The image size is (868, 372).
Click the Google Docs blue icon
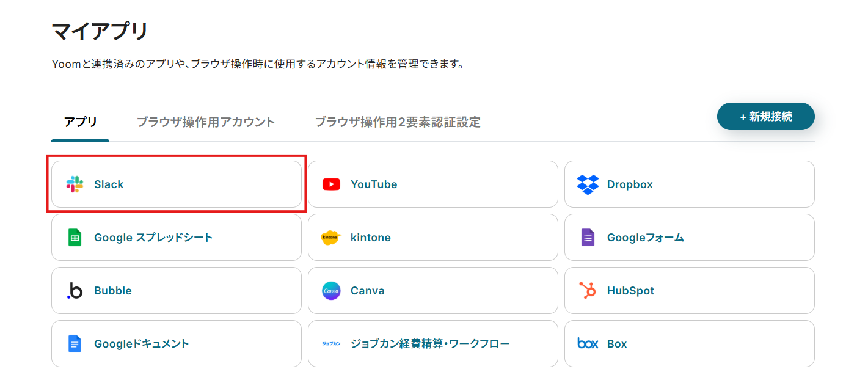pyautogui.click(x=75, y=344)
